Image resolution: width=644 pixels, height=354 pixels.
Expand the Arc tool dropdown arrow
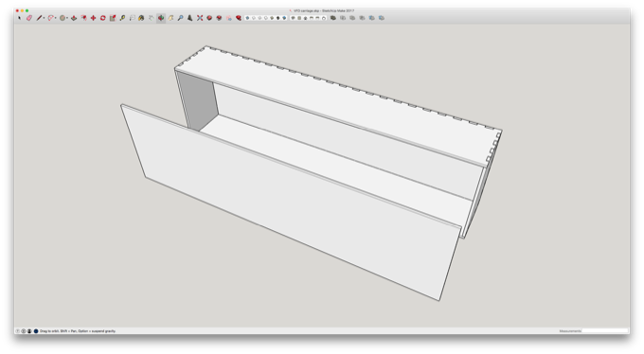point(56,18)
